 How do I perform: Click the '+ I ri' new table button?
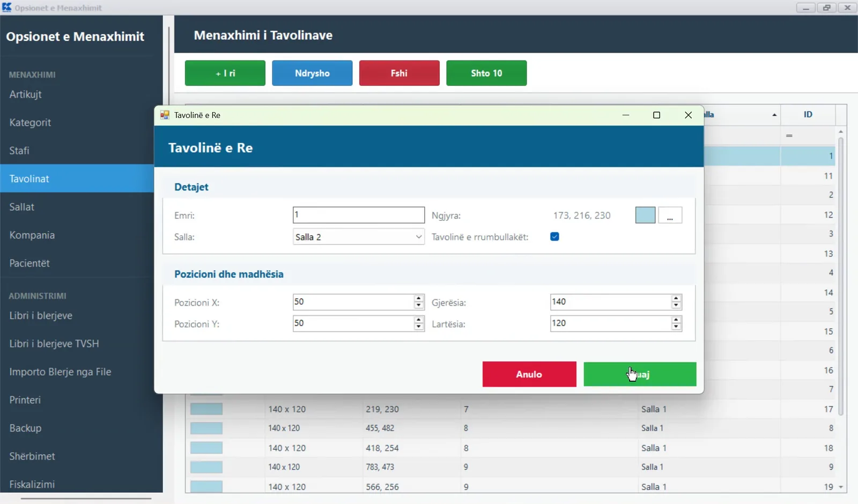(x=225, y=73)
